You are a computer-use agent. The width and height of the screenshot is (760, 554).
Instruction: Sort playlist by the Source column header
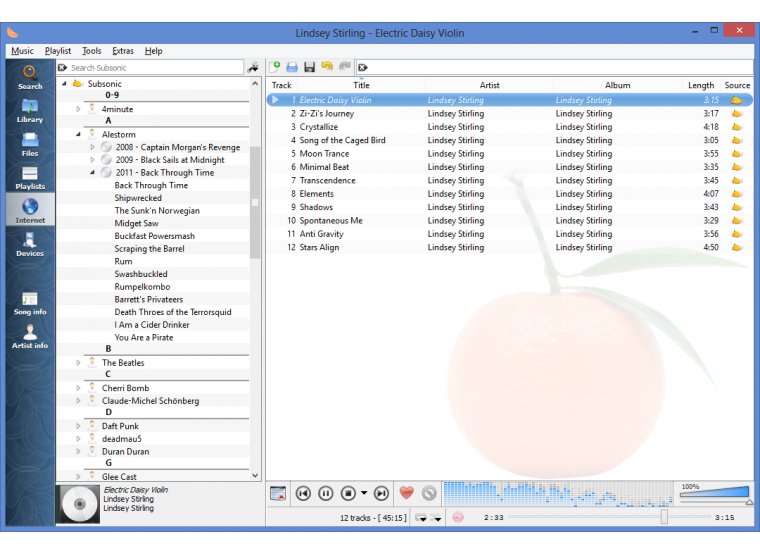(x=737, y=85)
